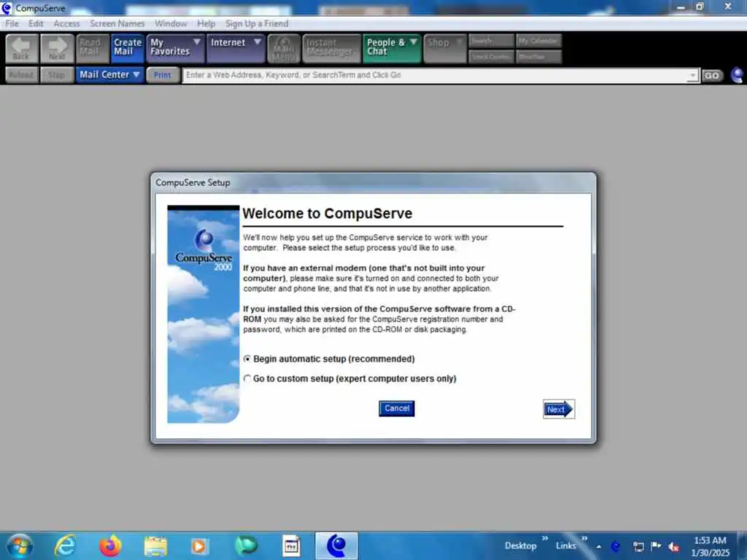Select Begin automatic setup radio button
Screen dimensions: 747x560
[x=247, y=359]
